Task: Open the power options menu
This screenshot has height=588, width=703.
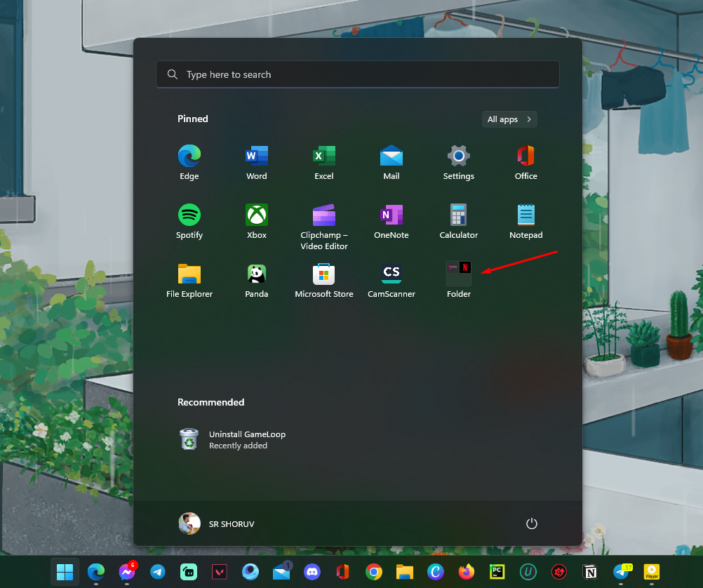Action: (x=532, y=523)
